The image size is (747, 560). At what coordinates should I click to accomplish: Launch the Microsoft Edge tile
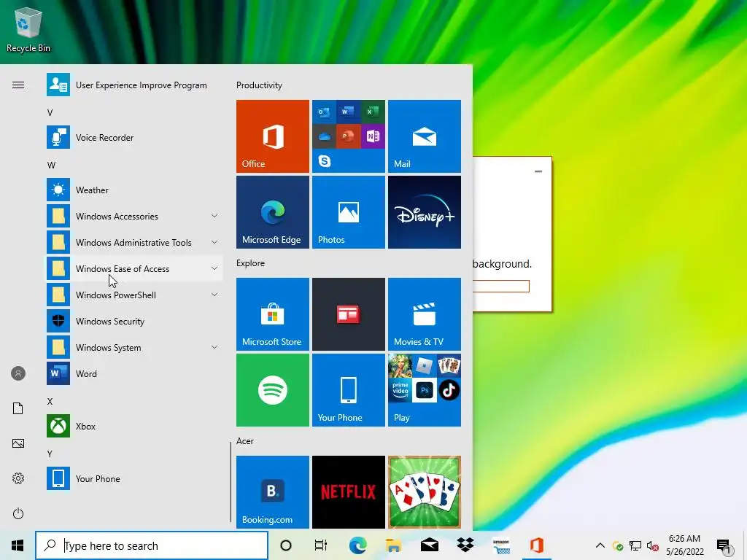coord(273,212)
